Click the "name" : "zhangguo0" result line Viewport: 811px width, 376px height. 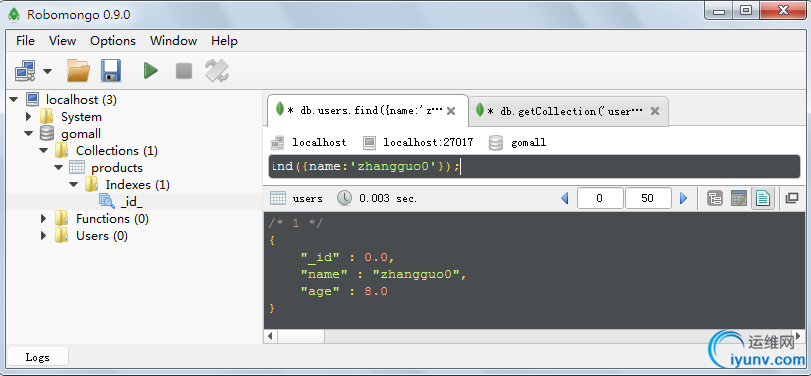pos(384,274)
